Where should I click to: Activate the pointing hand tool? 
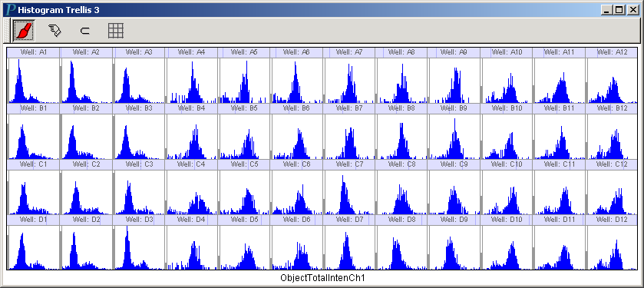(54, 31)
